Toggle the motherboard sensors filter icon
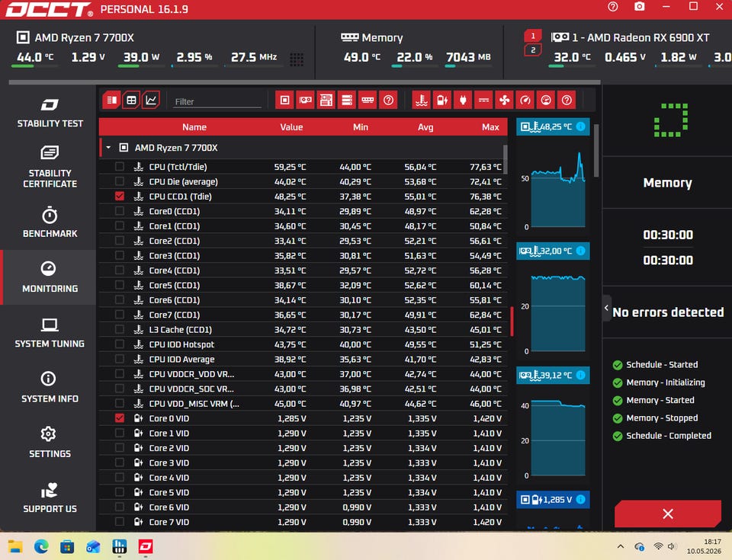732x560 pixels. click(x=326, y=100)
